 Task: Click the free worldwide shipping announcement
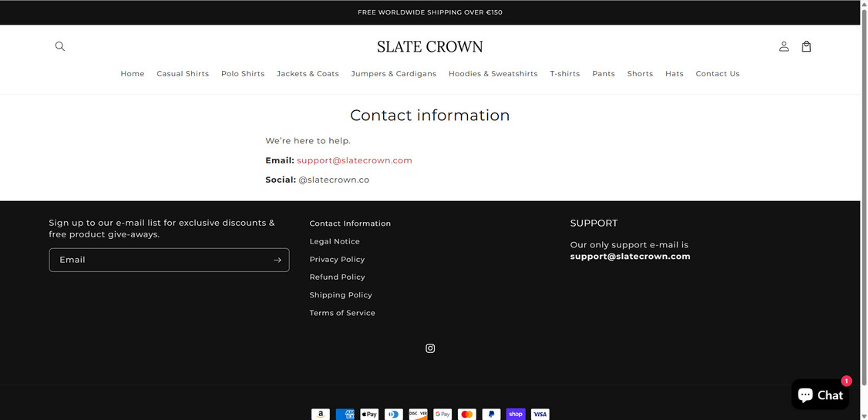point(430,12)
